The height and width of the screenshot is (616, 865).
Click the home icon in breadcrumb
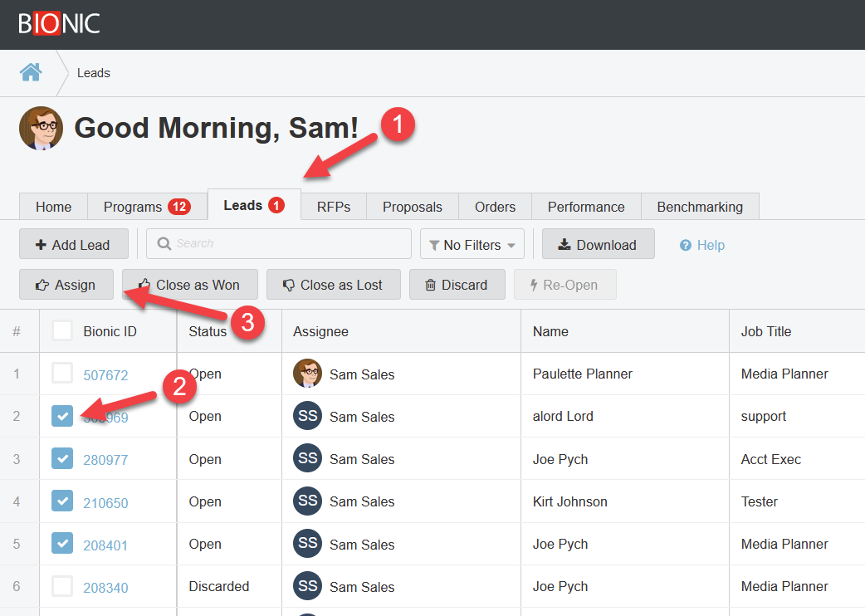(31, 72)
